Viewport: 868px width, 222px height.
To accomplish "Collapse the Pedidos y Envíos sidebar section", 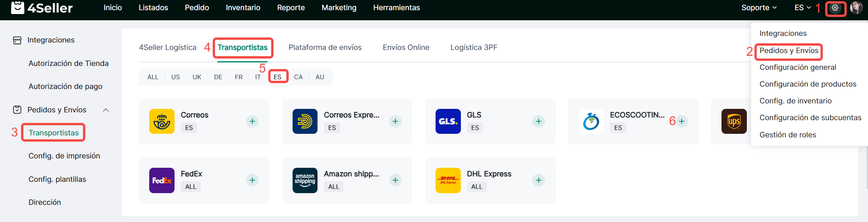I will (106, 110).
